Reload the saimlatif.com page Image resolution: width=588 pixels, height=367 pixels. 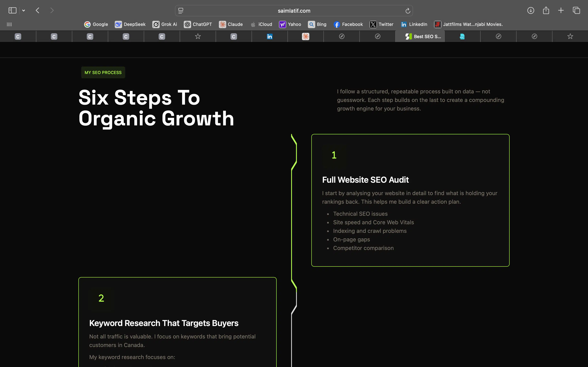coord(408,11)
